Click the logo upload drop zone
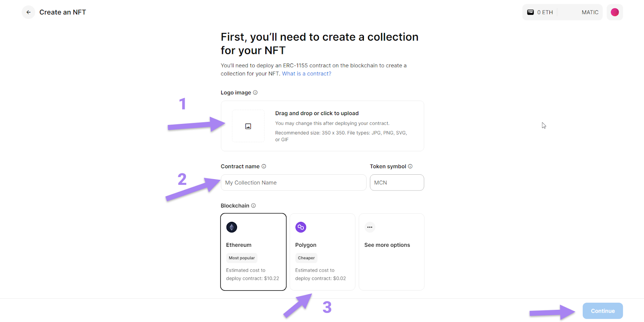Screen dimensions: 644x322 (x=322, y=126)
